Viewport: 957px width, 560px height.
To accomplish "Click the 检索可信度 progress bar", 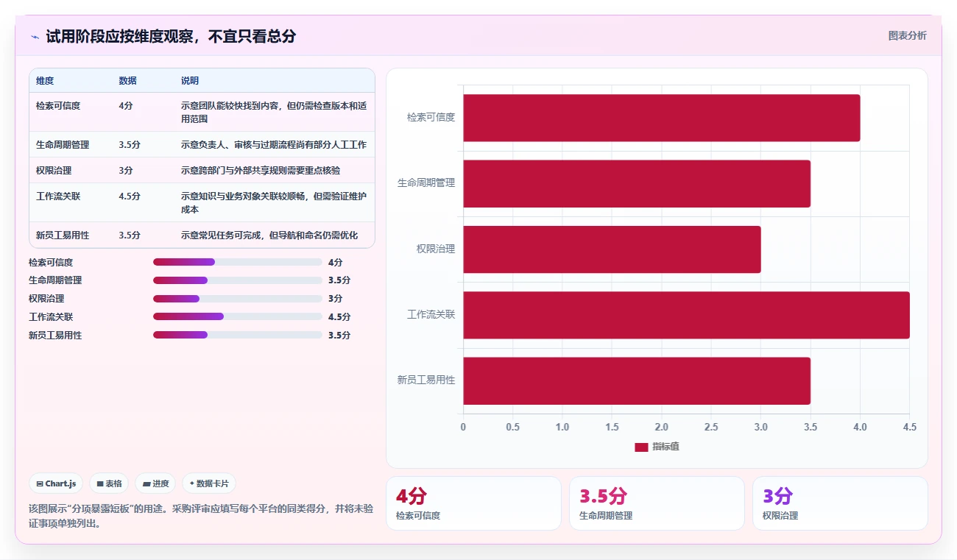I will tap(238, 262).
